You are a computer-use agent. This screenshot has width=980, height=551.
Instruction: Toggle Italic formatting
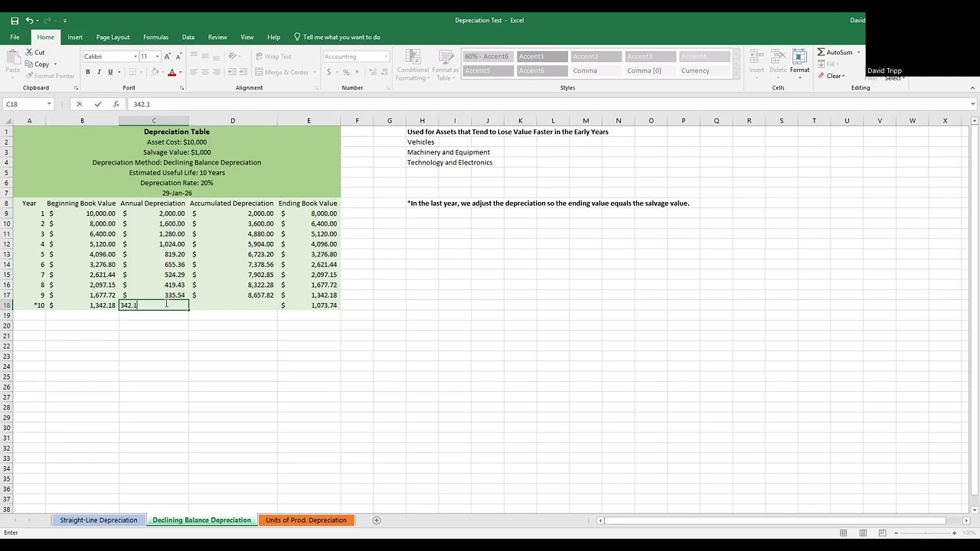(99, 72)
